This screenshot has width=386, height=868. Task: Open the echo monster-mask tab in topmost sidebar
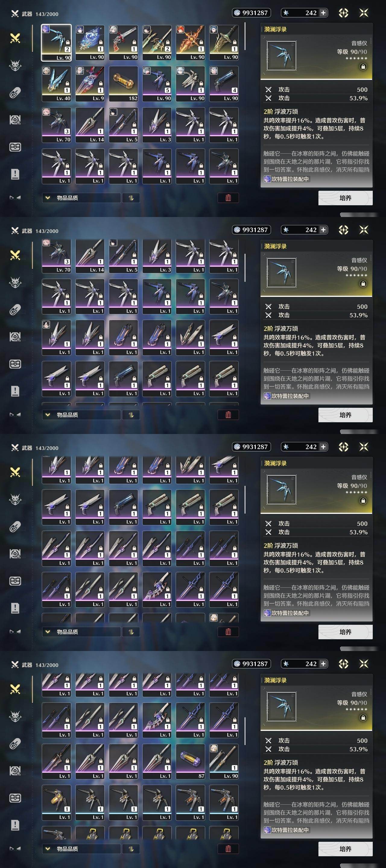[15, 65]
